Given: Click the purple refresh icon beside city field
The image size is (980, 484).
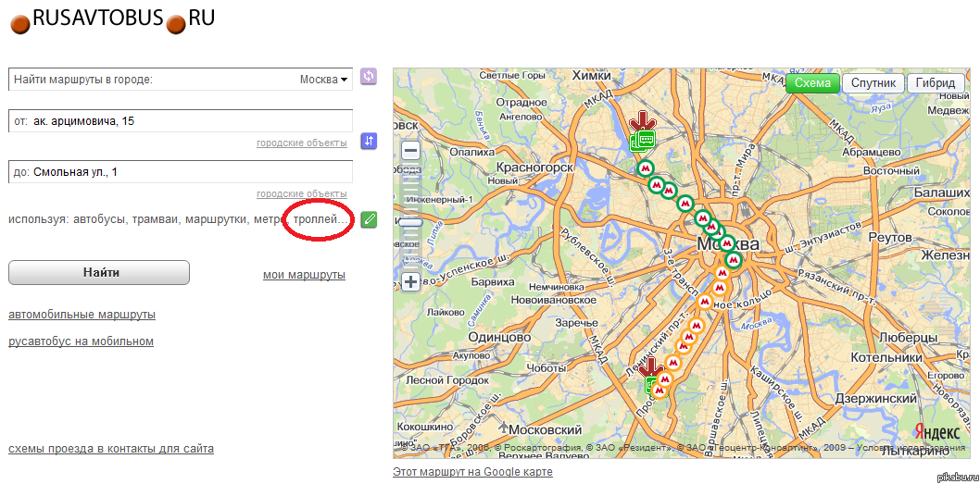Looking at the screenshot, I should (x=369, y=76).
